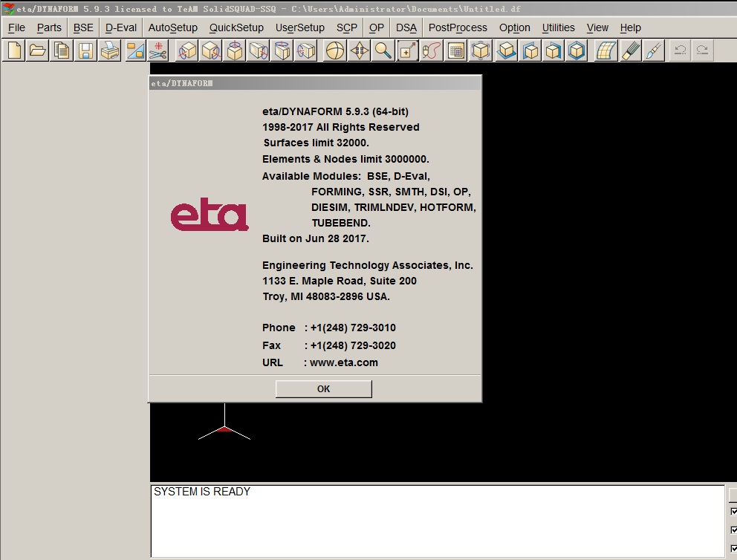Click the SYSTEM IS READY message box
Screen dimensions: 737x560
438,521
